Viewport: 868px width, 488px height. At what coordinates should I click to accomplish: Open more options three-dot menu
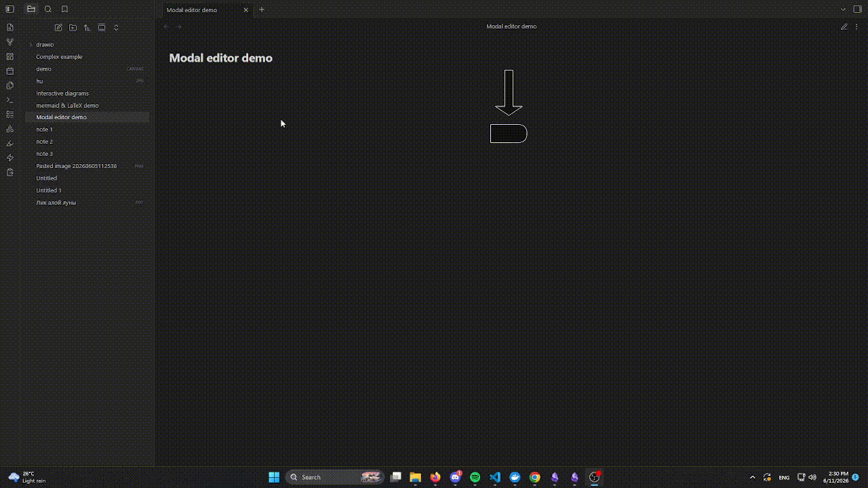pos(857,26)
